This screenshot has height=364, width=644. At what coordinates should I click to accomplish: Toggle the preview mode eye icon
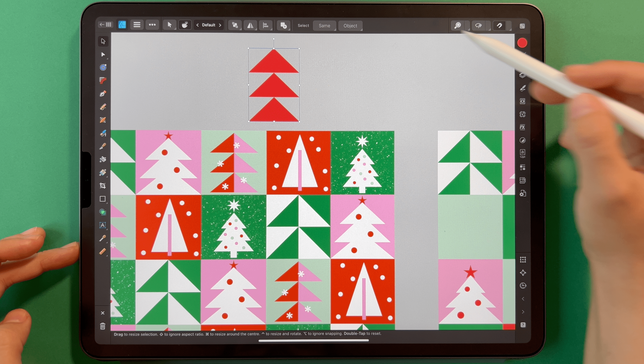coord(478,25)
